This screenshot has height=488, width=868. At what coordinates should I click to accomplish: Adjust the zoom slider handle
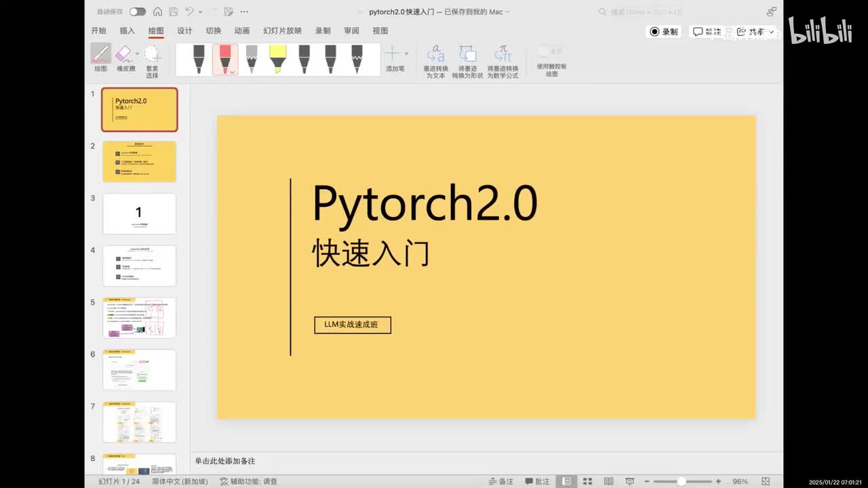pos(681,481)
